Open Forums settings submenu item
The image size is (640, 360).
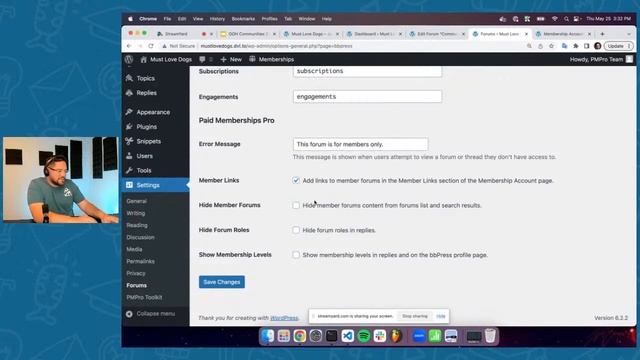click(136, 285)
